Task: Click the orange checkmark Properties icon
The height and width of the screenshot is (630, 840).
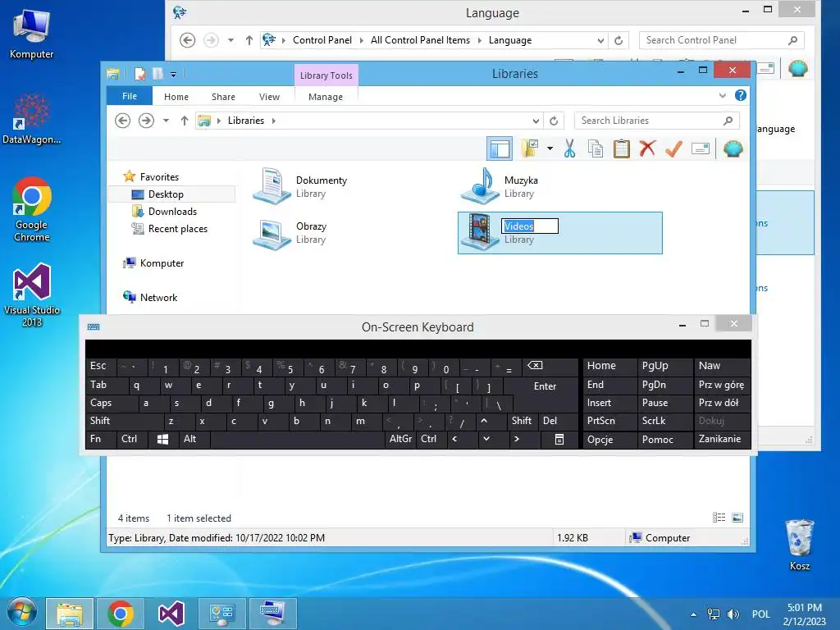Action: click(673, 148)
